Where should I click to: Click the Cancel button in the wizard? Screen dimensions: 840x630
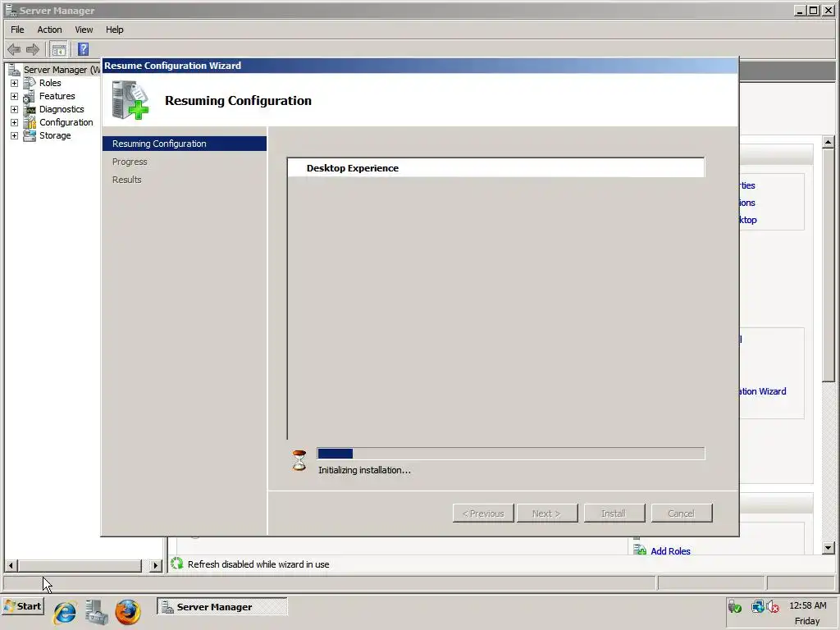682,514
